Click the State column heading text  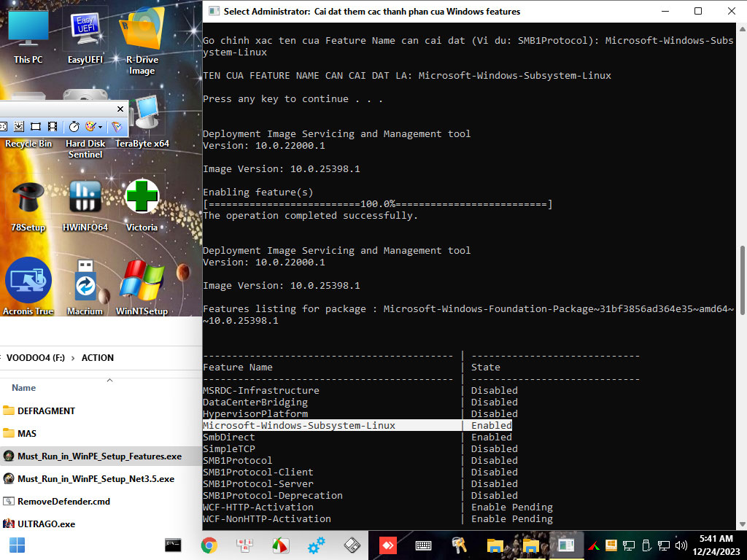[x=486, y=367]
